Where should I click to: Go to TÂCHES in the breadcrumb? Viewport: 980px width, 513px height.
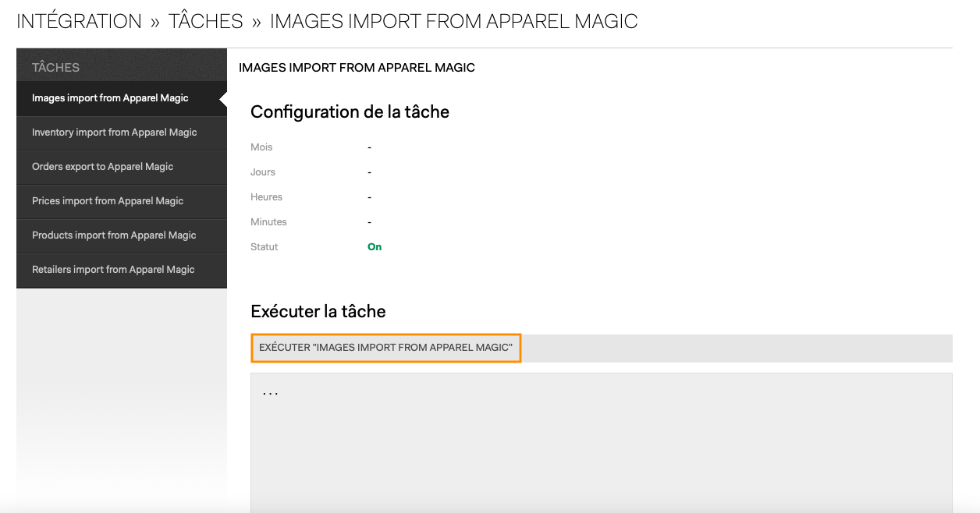click(206, 21)
